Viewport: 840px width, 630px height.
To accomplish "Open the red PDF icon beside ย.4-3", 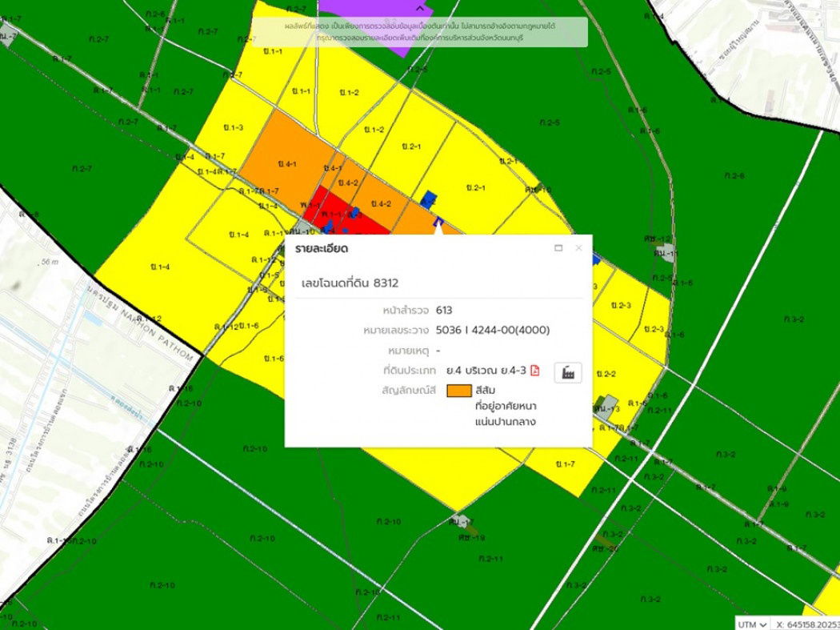I will pyautogui.click(x=535, y=371).
